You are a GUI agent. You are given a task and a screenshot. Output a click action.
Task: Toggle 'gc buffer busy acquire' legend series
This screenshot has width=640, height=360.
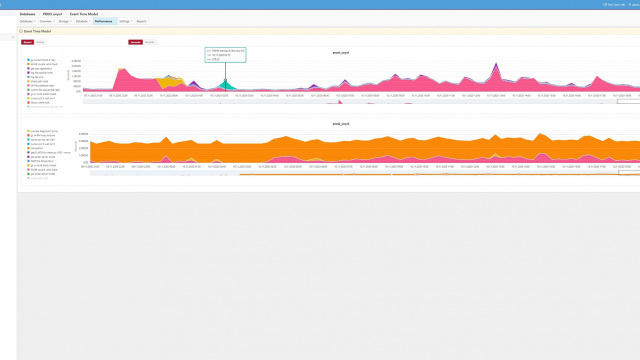(x=41, y=135)
